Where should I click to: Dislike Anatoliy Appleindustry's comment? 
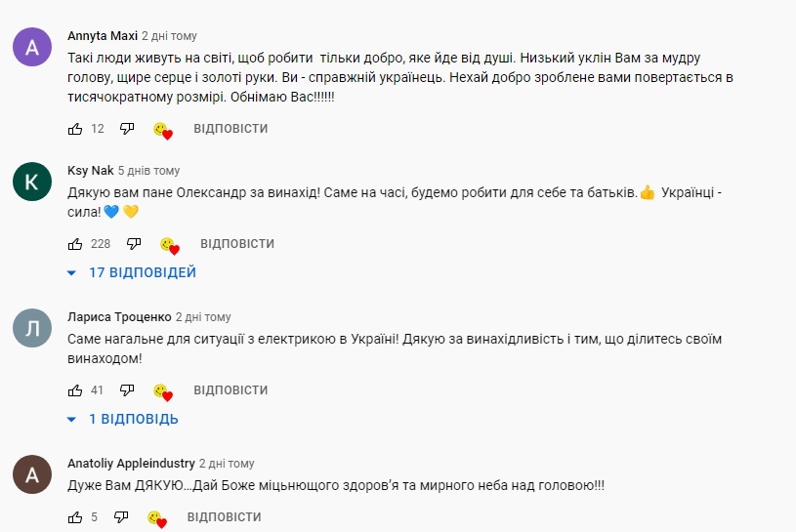(x=121, y=517)
